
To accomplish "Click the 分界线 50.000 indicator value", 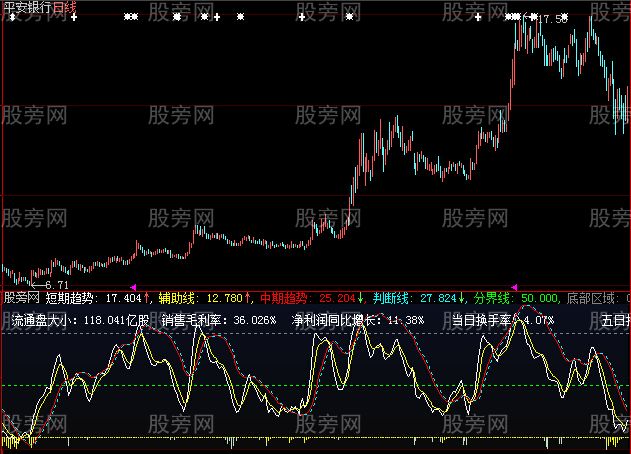I will coord(515,298).
